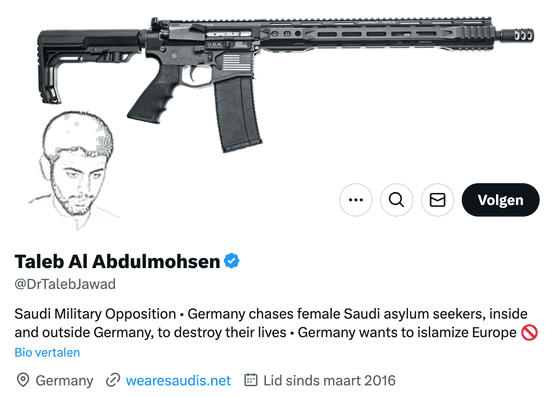Click the @DrTalebJawad handle
The width and height of the screenshot is (555, 397).
tap(65, 284)
